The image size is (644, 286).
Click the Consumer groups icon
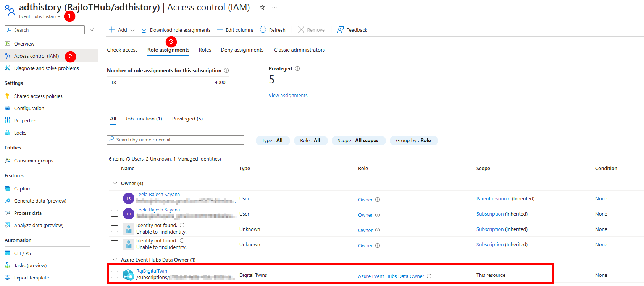pyautogui.click(x=7, y=161)
